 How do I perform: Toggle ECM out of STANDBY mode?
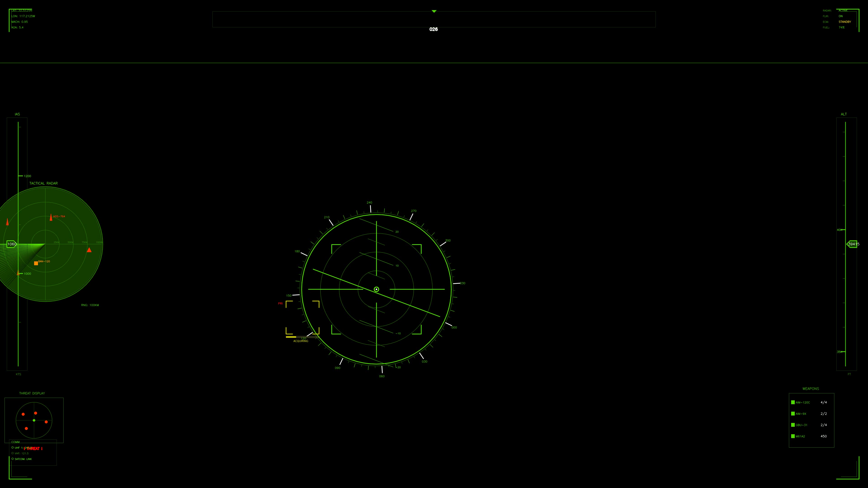(x=845, y=21)
